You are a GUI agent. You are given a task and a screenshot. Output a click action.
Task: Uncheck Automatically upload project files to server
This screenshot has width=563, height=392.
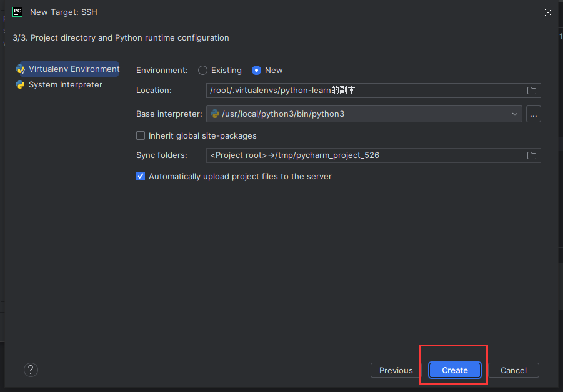click(x=141, y=177)
